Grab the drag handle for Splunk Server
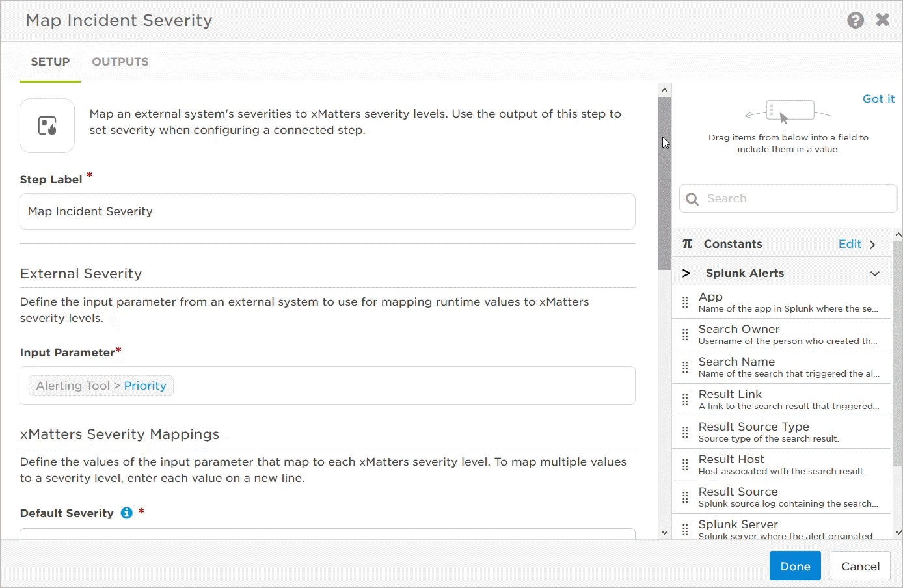 coord(685,529)
